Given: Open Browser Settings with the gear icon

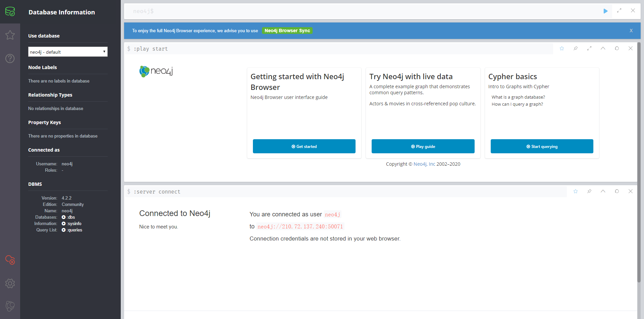Looking at the screenshot, I should [10, 283].
